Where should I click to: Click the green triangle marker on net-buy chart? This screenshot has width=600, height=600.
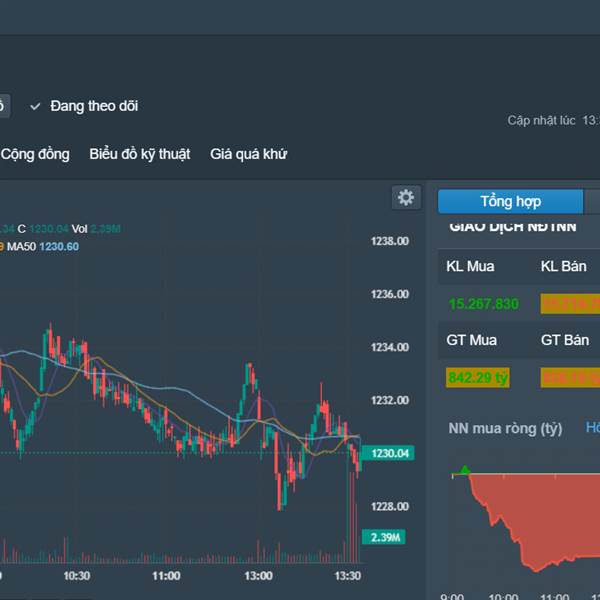coord(464,469)
